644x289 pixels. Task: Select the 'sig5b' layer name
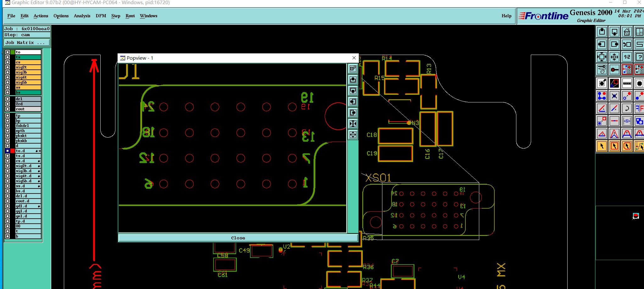click(28, 82)
